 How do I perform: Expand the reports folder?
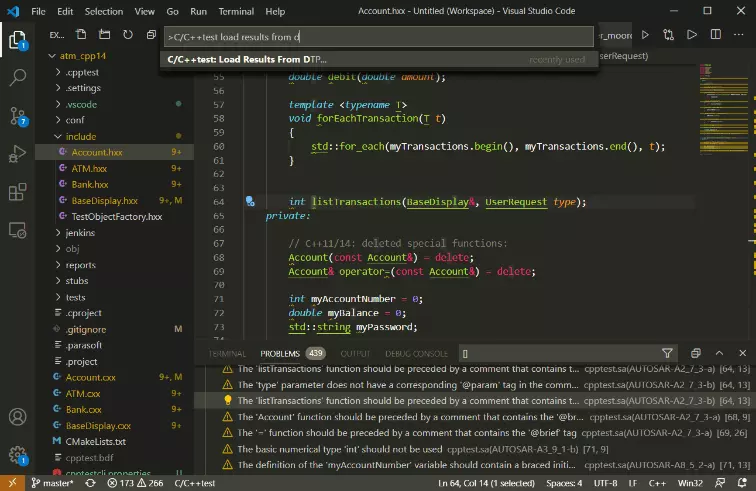coord(81,265)
